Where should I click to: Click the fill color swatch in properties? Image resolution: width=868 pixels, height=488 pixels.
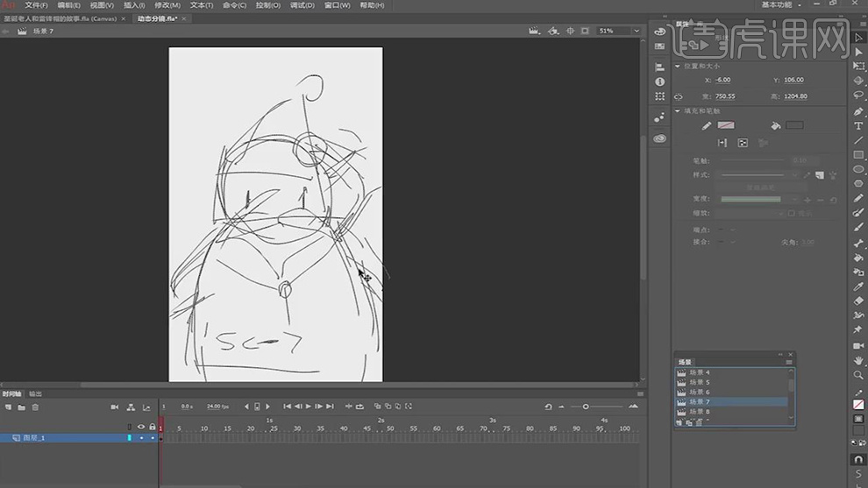(x=794, y=125)
